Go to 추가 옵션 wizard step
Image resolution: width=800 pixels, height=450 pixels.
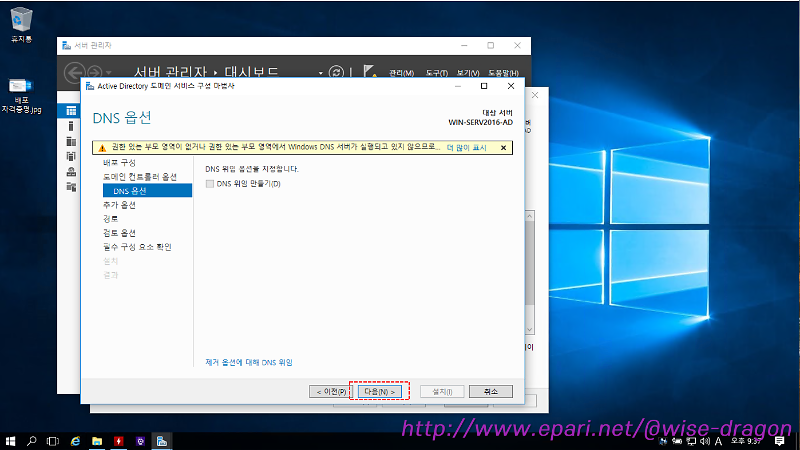point(119,205)
